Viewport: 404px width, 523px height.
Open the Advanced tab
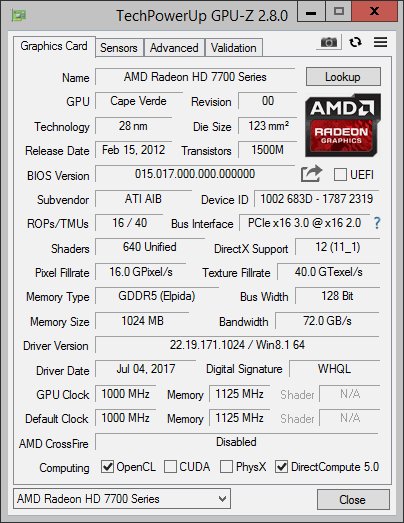pyautogui.click(x=174, y=48)
